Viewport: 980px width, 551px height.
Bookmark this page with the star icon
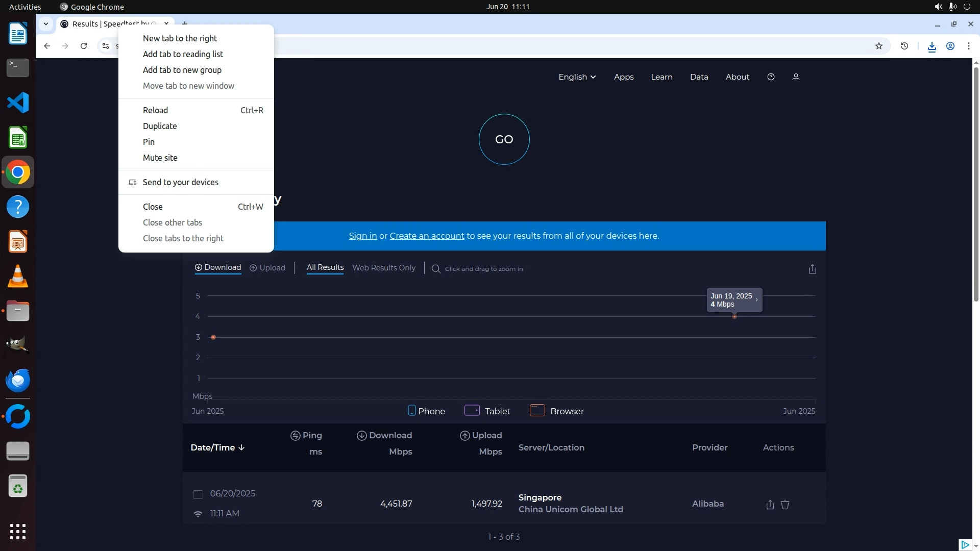[x=878, y=46]
